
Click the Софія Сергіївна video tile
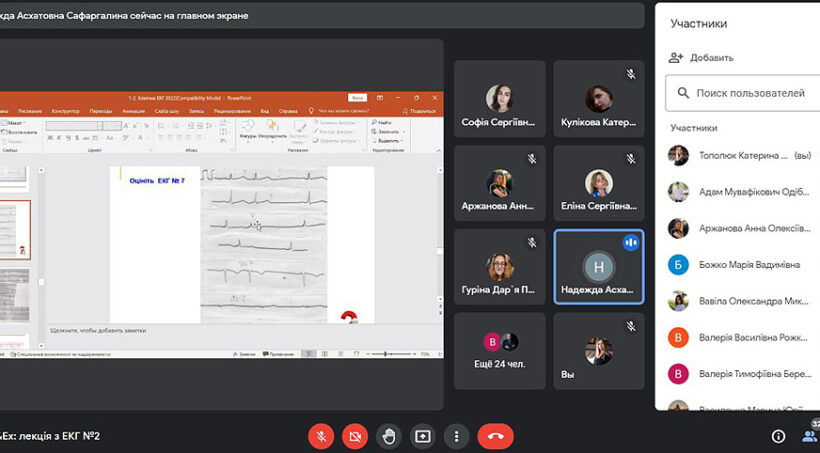tap(499, 99)
